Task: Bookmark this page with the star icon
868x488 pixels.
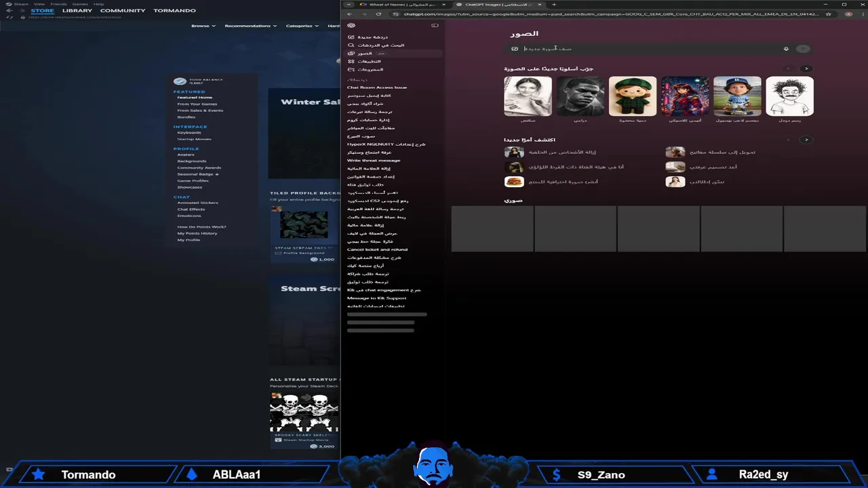Action: tap(828, 14)
